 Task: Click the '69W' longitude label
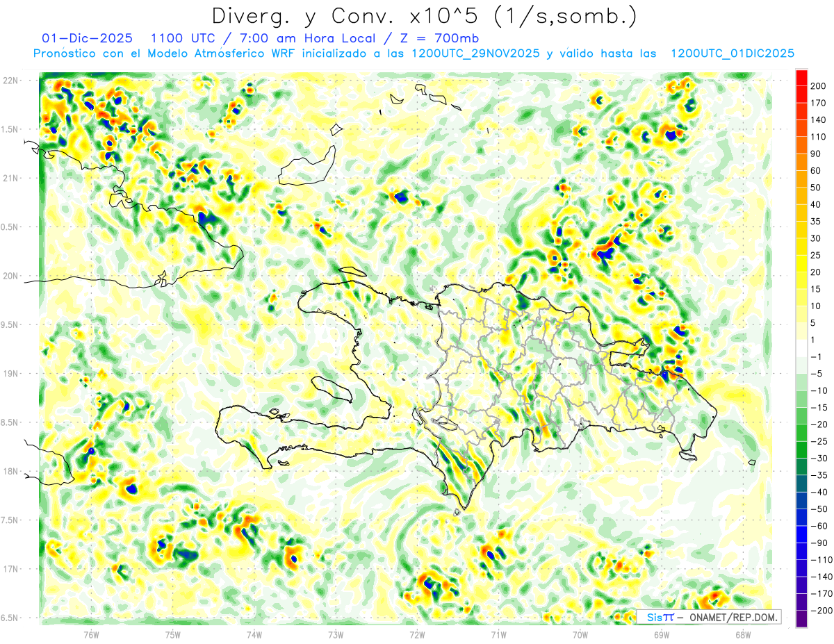[661, 634]
